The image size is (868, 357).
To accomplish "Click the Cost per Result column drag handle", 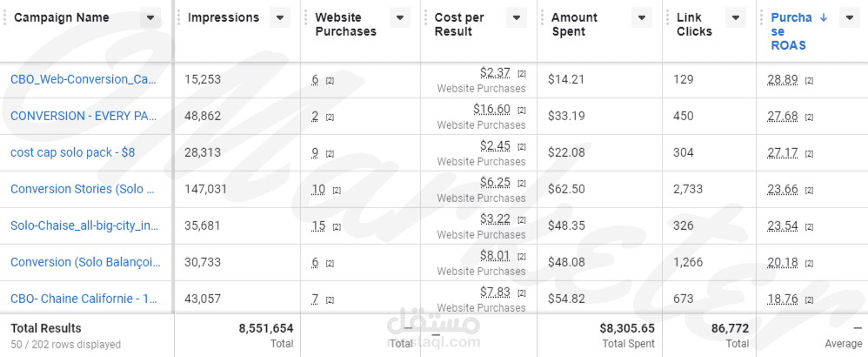I will [425, 17].
